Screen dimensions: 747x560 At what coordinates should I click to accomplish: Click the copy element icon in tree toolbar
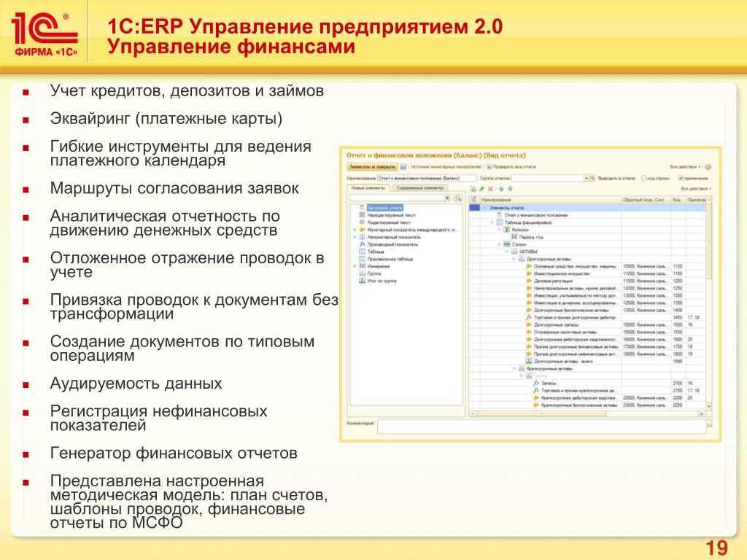[x=473, y=189]
